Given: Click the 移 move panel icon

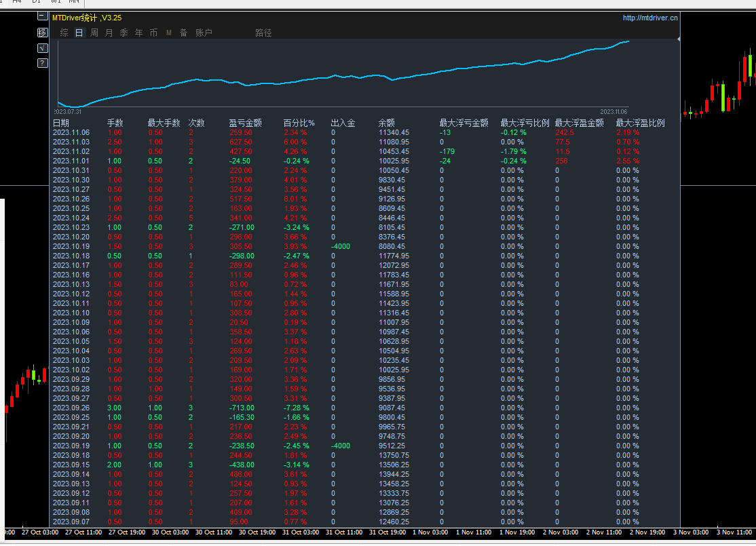Looking at the screenshot, I should 42,32.
